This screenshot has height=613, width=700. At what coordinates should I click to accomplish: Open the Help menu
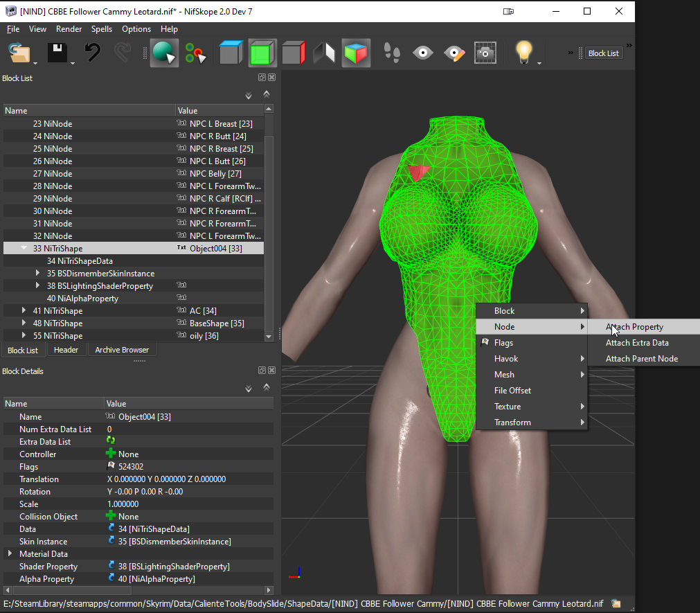coord(169,29)
